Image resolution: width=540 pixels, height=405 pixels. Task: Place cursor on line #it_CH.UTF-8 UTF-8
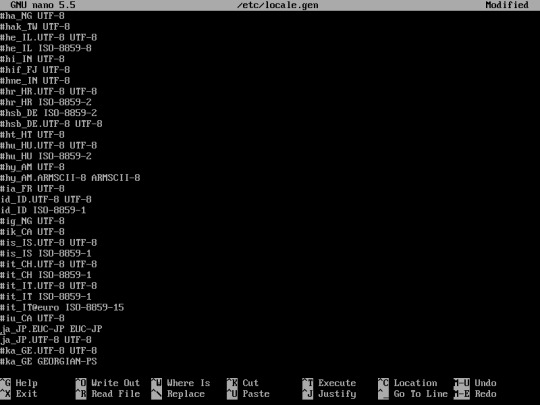point(49,264)
